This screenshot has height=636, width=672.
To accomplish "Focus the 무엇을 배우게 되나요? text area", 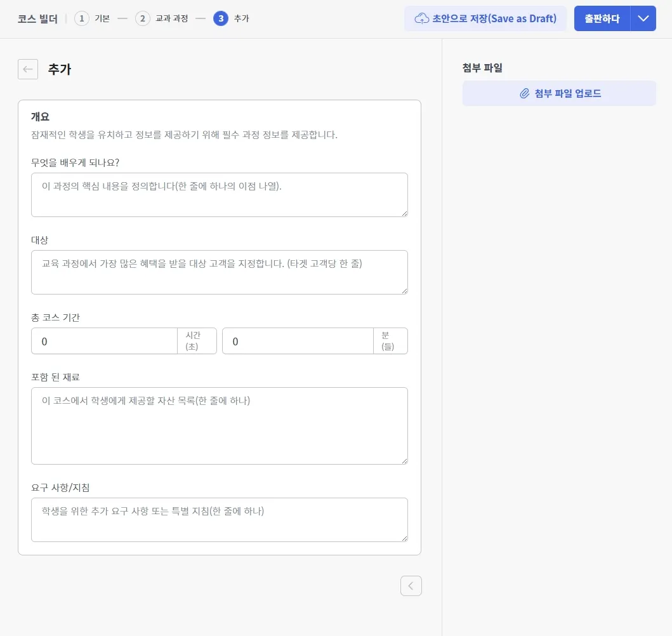I will 220,194.
